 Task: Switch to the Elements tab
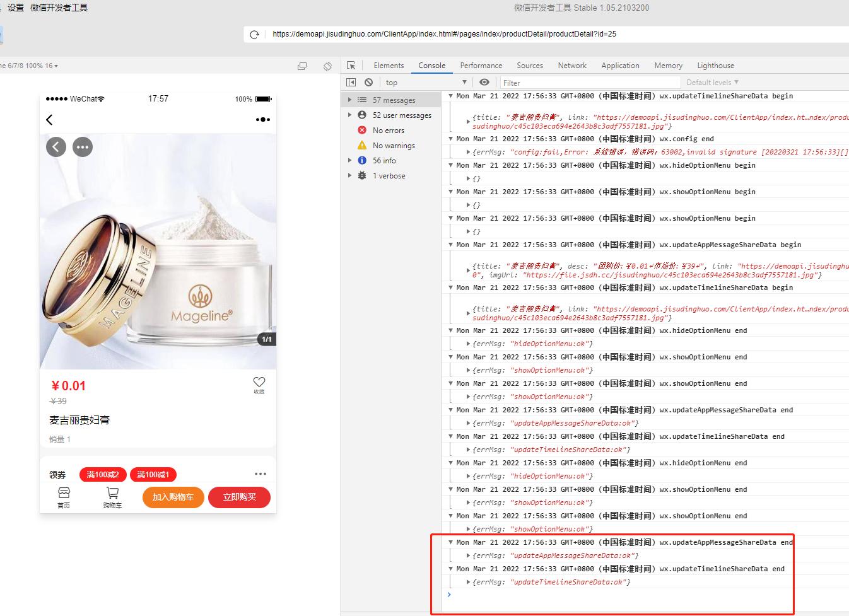389,66
